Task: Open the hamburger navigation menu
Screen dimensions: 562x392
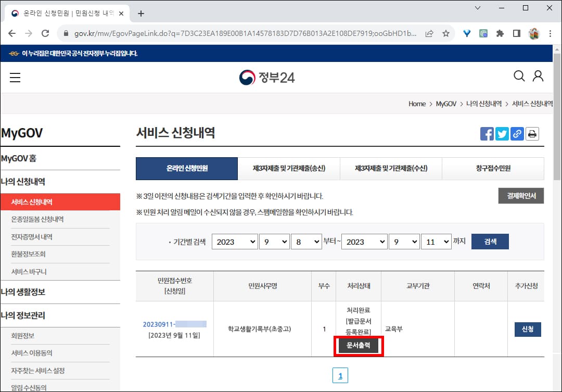Action: coord(15,77)
